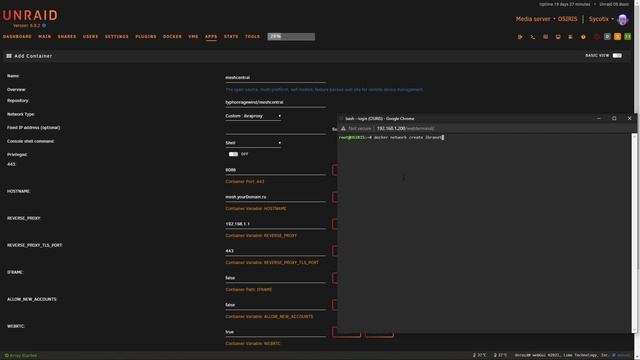This screenshot has width=640, height=360.
Task: Click the info monitor icon in header
Action: [558, 37]
